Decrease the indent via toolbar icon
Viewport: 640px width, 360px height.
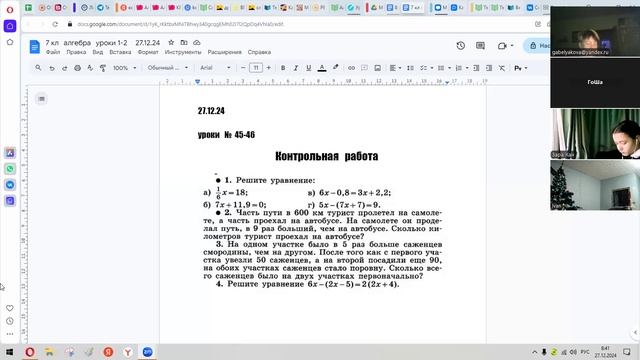(x=476, y=68)
